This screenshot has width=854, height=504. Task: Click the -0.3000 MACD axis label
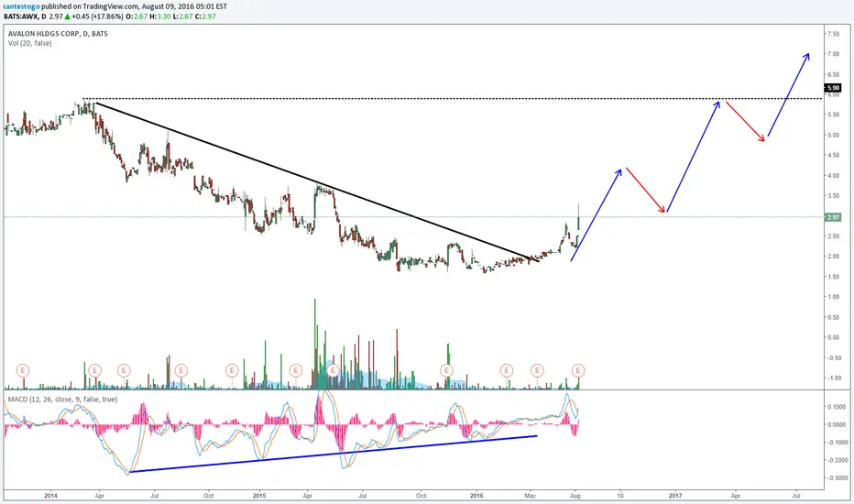click(x=837, y=477)
